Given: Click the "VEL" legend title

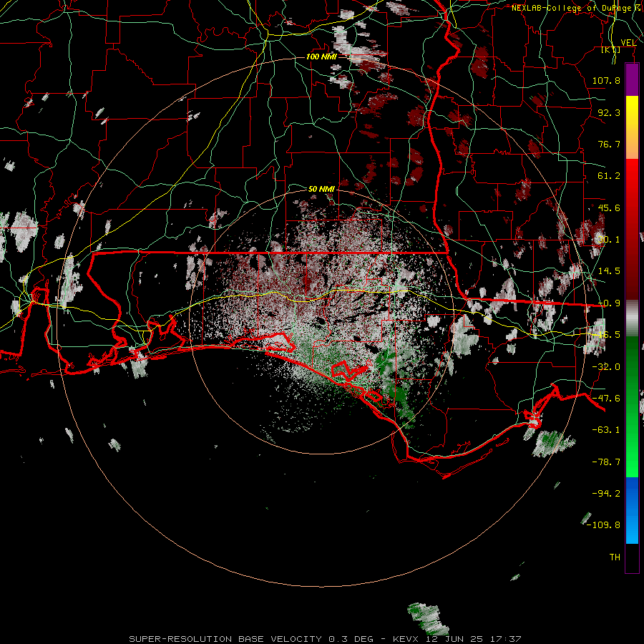Looking at the screenshot, I should (x=628, y=43).
